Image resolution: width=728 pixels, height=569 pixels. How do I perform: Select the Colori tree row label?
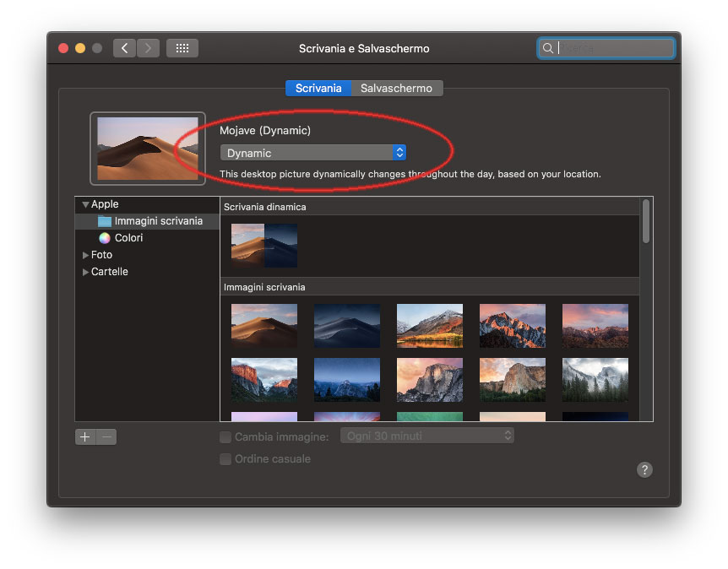128,237
